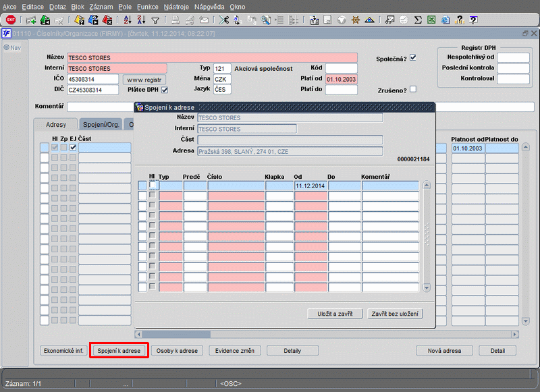Click the scissors cut icon

click(x=224, y=20)
